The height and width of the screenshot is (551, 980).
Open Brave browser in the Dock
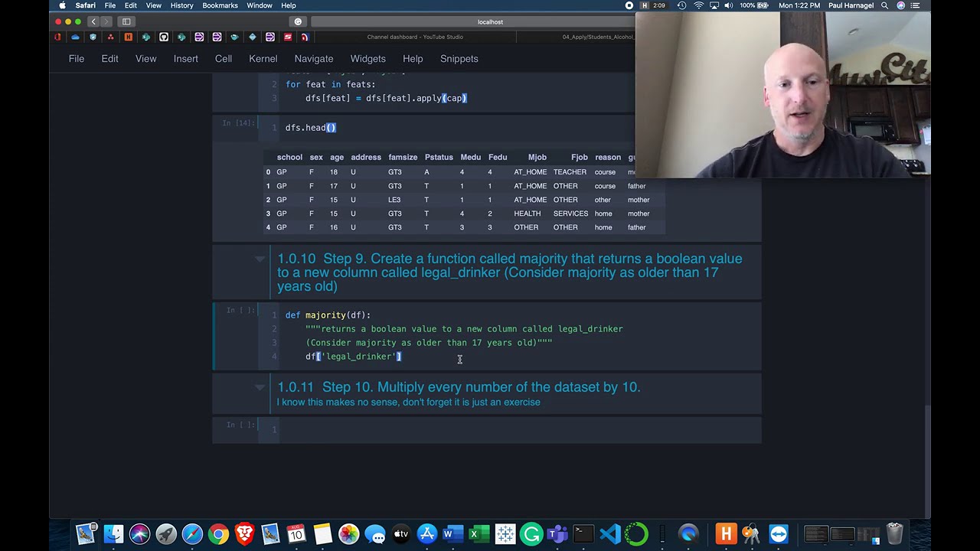(x=244, y=533)
